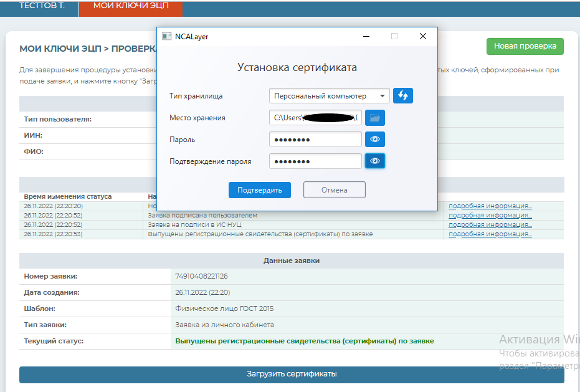Click the Отмена button

click(x=334, y=190)
